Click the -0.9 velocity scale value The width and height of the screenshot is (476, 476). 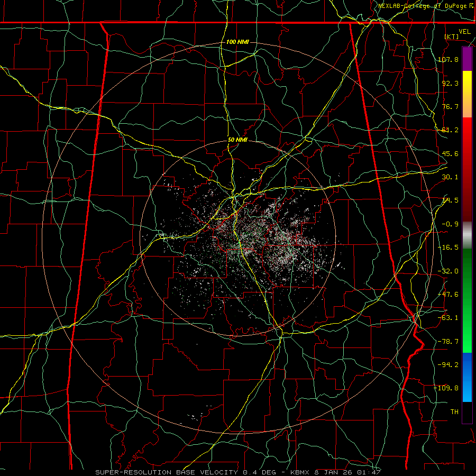pyautogui.click(x=450, y=224)
